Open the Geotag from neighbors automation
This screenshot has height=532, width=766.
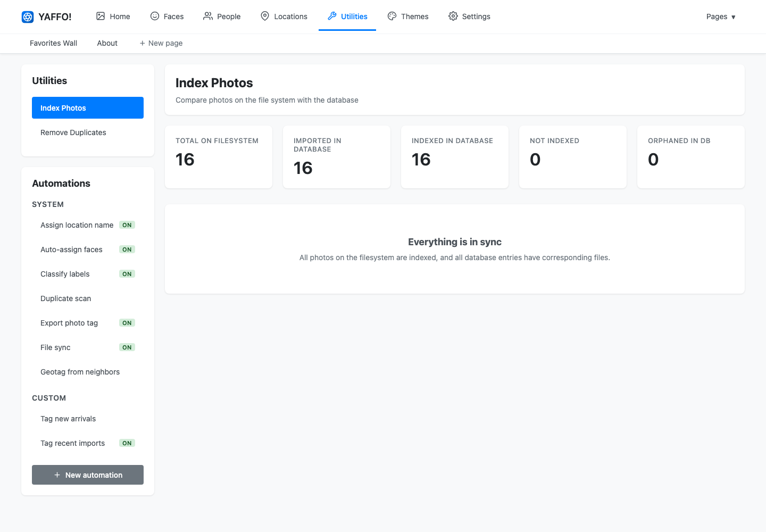click(x=88, y=372)
